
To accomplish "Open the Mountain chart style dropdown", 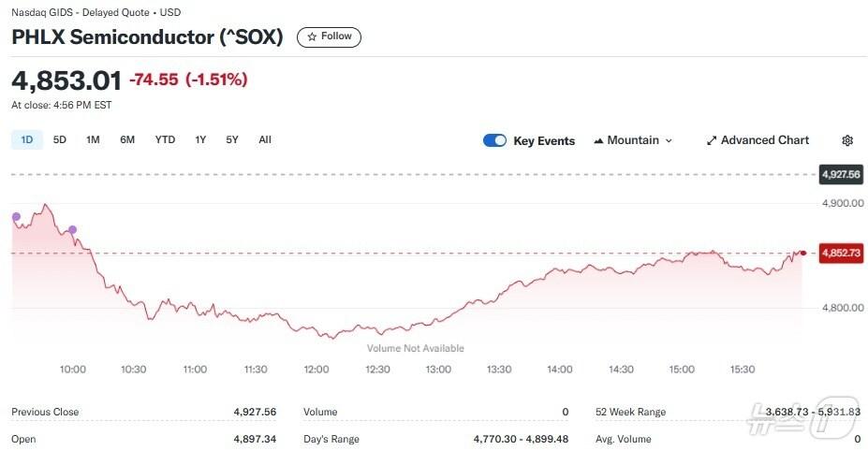I will tap(633, 140).
